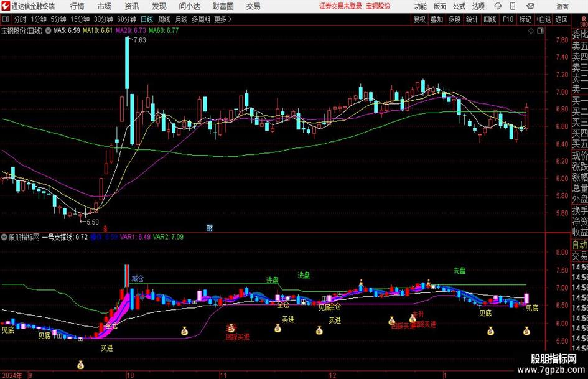Click the diamond icon at chart top-right

coord(531,31)
